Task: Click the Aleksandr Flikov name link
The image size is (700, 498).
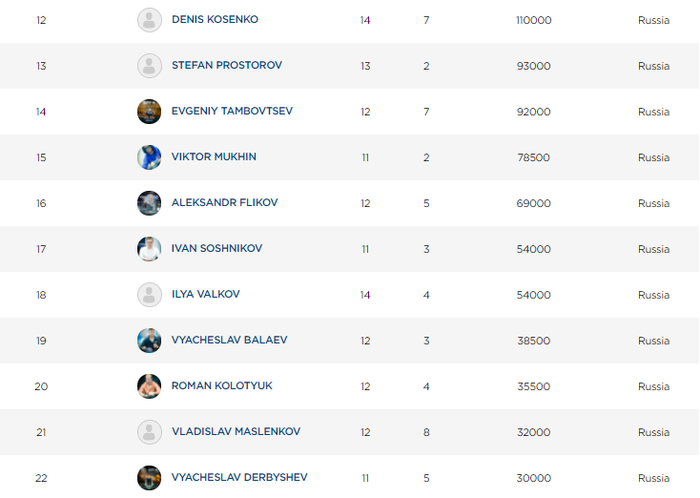Action: [x=225, y=203]
